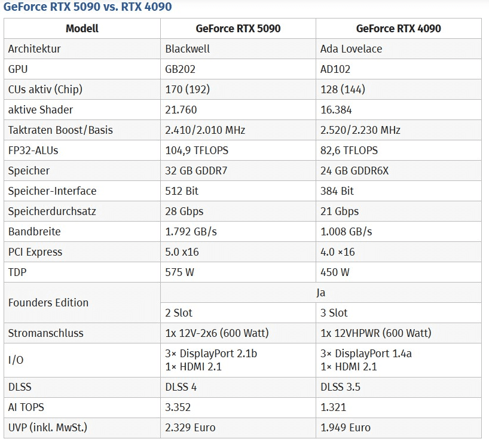Screen dimensions: 489x448
Task: Click the 'I/O' row label
Action: pyautogui.click(x=16, y=360)
